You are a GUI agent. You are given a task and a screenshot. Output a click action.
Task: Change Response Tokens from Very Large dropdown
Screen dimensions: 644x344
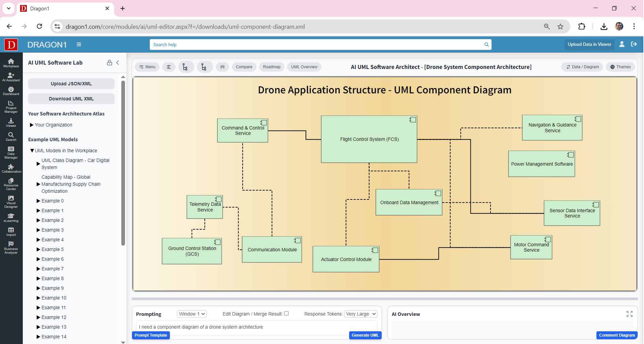coord(360,314)
